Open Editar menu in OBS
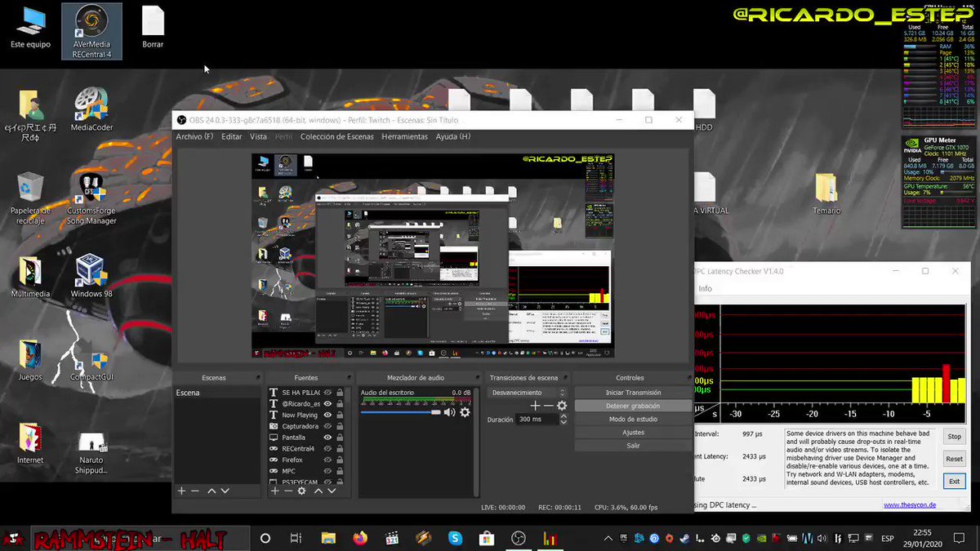This screenshot has height=551, width=980. (232, 136)
